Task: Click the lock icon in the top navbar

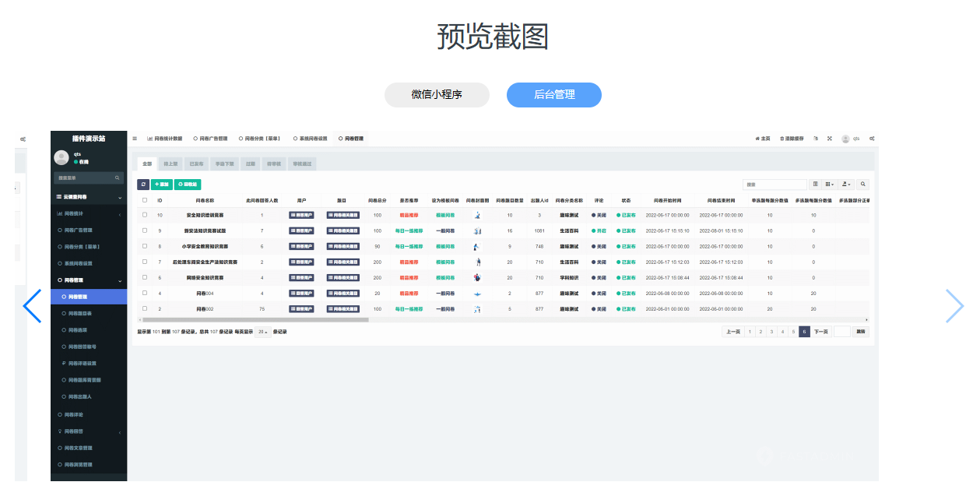Action: (x=817, y=138)
